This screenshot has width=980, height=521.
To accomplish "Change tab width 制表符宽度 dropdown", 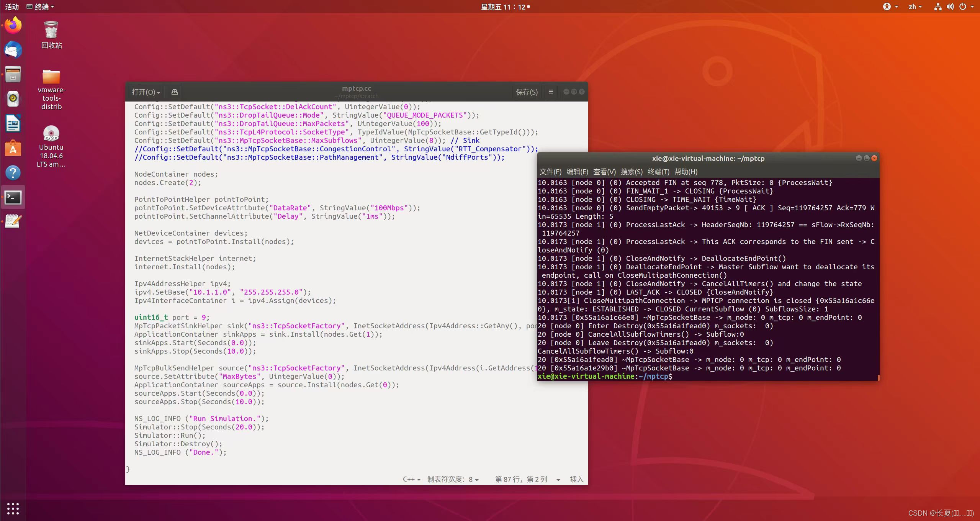I will coord(453,479).
